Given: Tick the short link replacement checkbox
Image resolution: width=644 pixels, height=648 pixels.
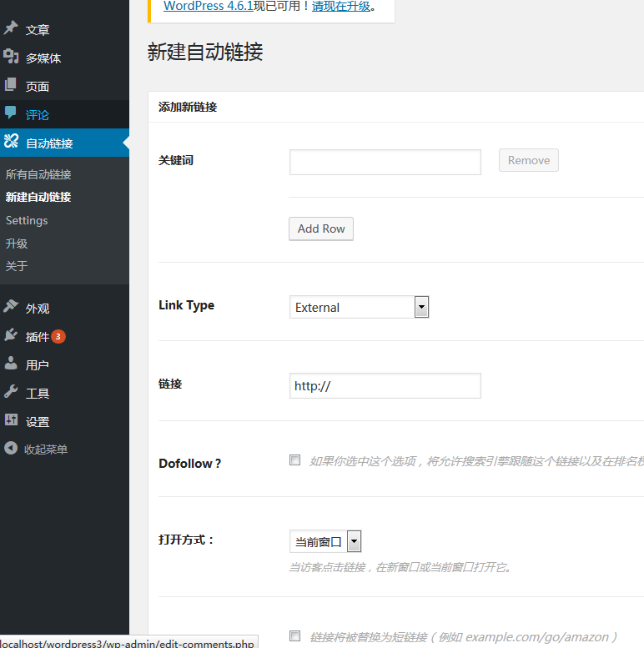Looking at the screenshot, I should pyautogui.click(x=294, y=635).
